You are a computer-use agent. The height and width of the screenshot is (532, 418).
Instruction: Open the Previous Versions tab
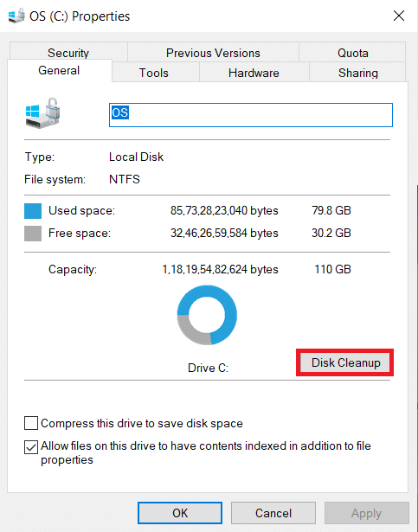[213, 52]
